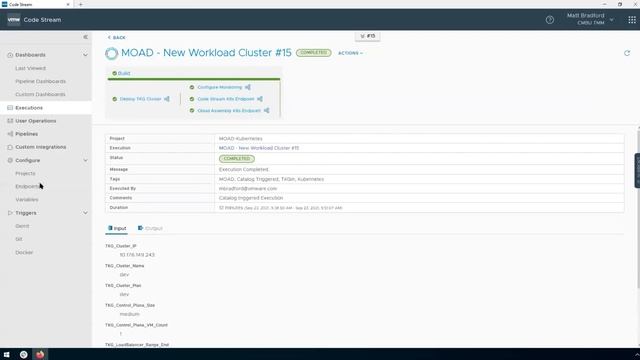Open Custom Integrations in the sidebar

pyautogui.click(x=40, y=147)
